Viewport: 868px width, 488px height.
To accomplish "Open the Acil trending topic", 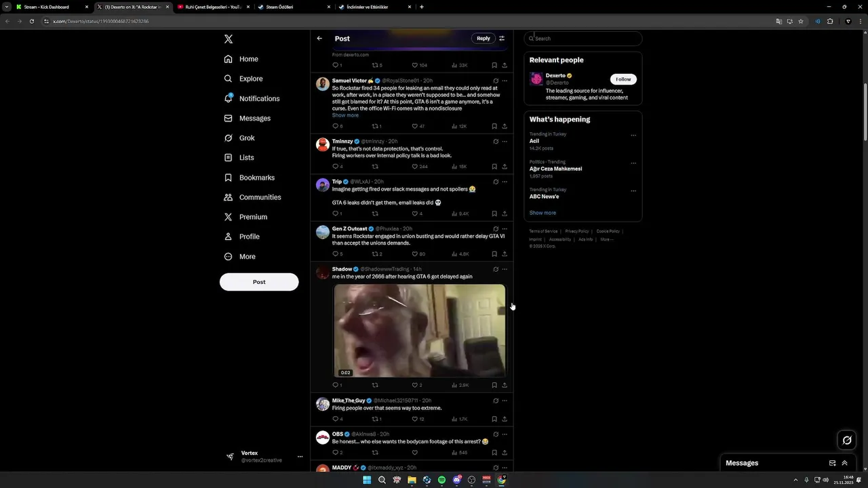I will coord(534,141).
